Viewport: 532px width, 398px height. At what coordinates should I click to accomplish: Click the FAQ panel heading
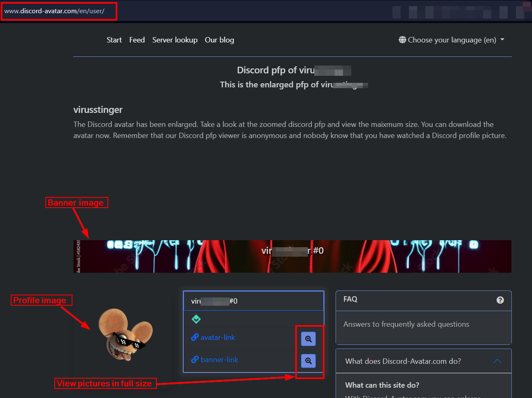[x=350, y=299]
